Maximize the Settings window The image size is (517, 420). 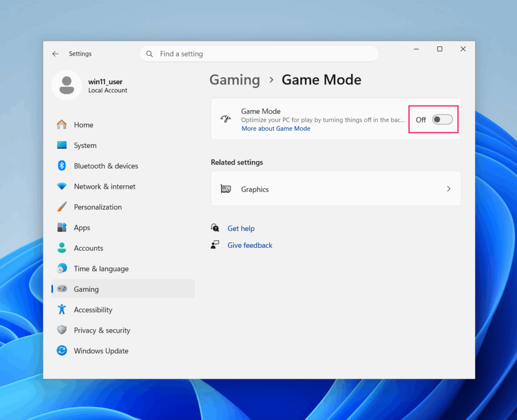click(440, 49)
